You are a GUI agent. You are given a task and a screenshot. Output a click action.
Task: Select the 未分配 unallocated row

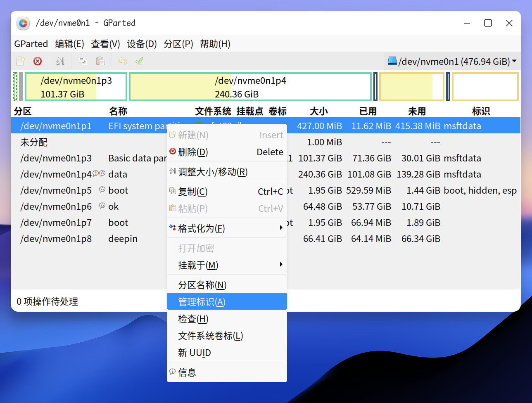click(x=34, y=142)
